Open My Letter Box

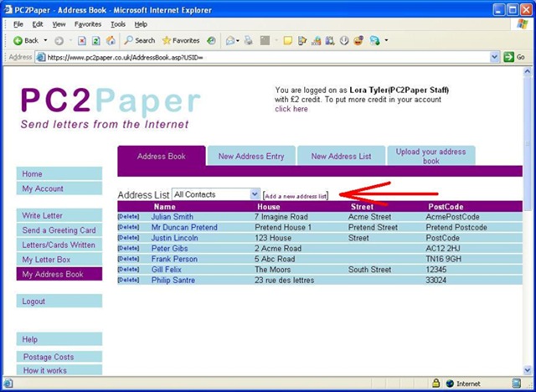(59, 260)
